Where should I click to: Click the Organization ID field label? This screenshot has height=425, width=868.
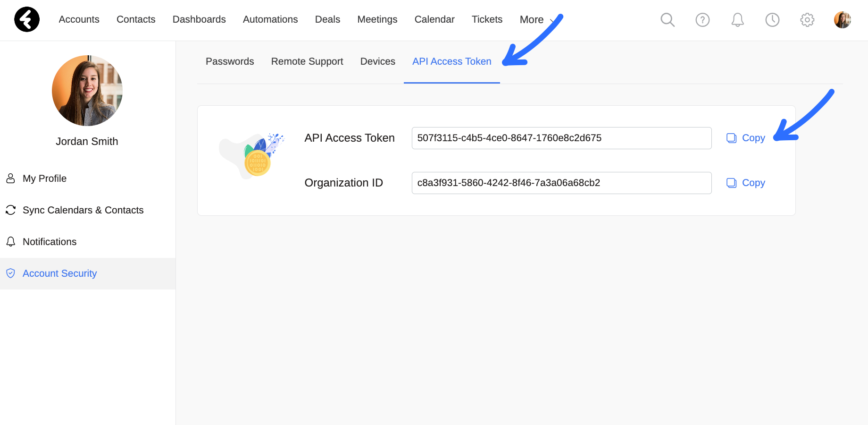pos(344,183)
